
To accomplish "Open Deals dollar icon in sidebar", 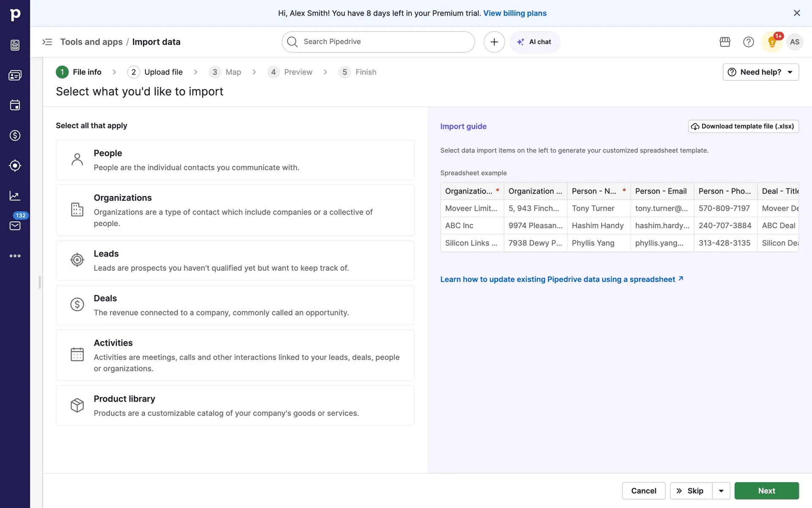I will tap(15, 135).
